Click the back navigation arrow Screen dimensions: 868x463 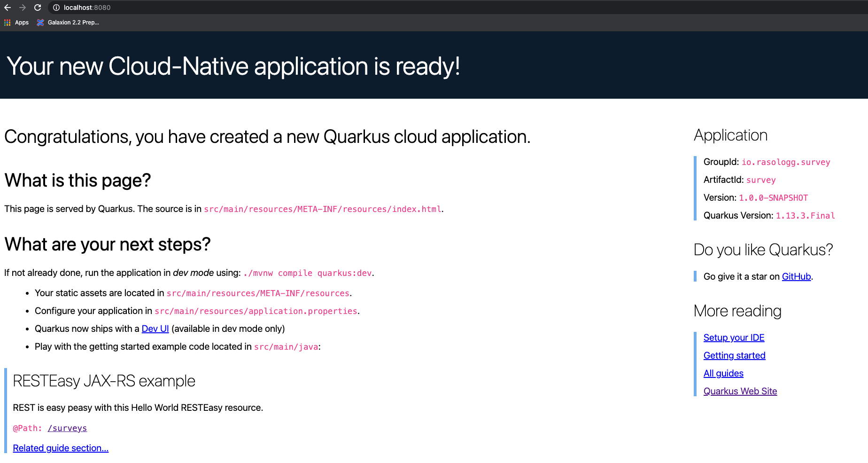tap(8, 8)
